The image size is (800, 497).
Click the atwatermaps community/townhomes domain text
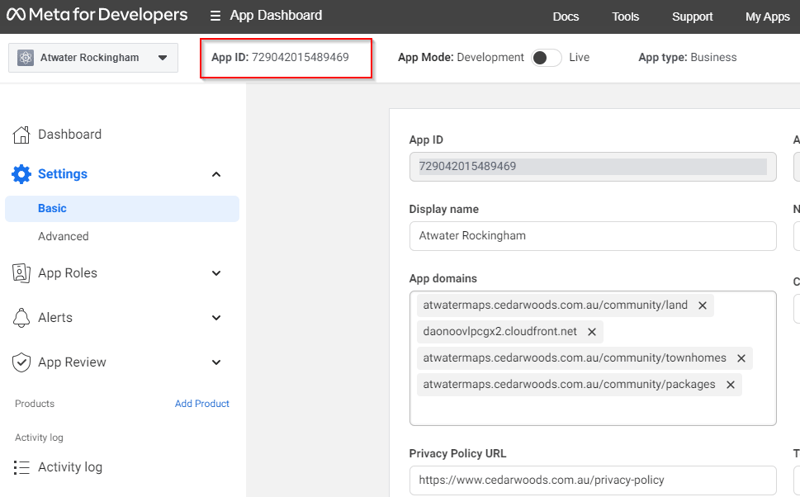574,358
